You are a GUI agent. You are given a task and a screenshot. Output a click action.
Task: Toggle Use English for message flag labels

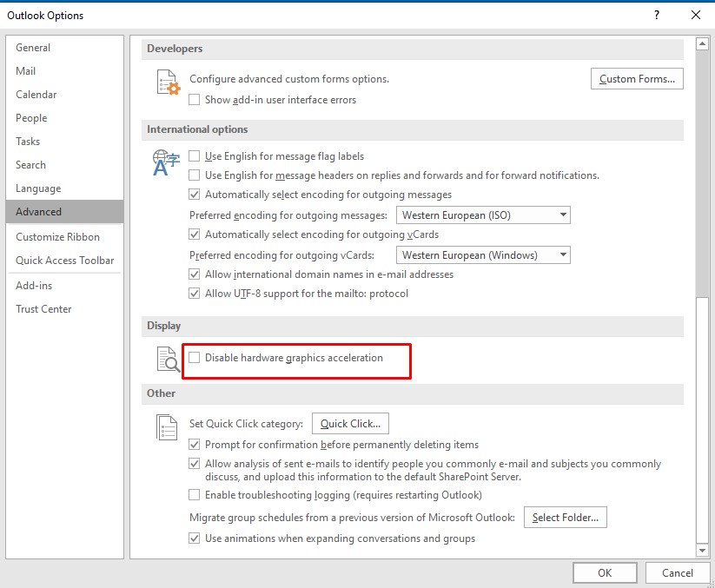tap(195, 156)
